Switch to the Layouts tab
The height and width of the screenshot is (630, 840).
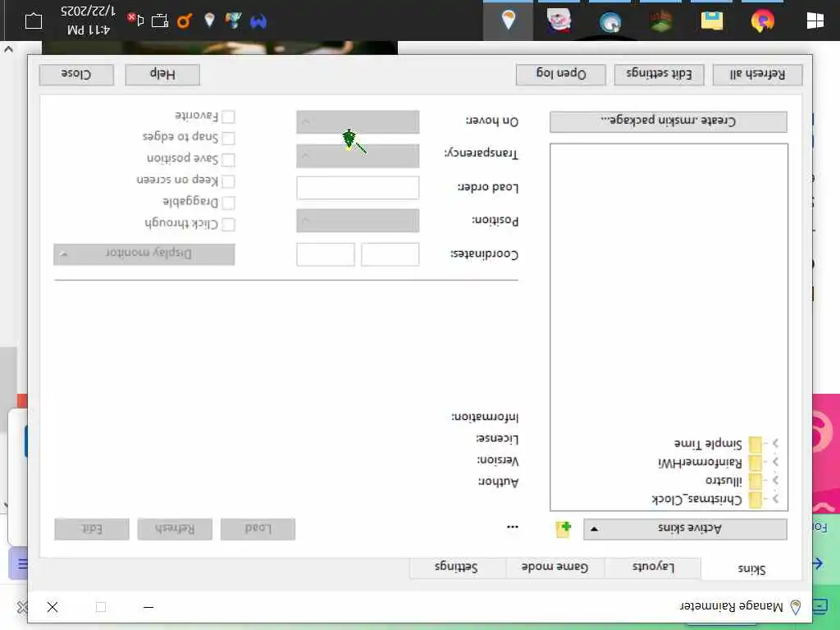pyautogui.click(x=652, y=567)
